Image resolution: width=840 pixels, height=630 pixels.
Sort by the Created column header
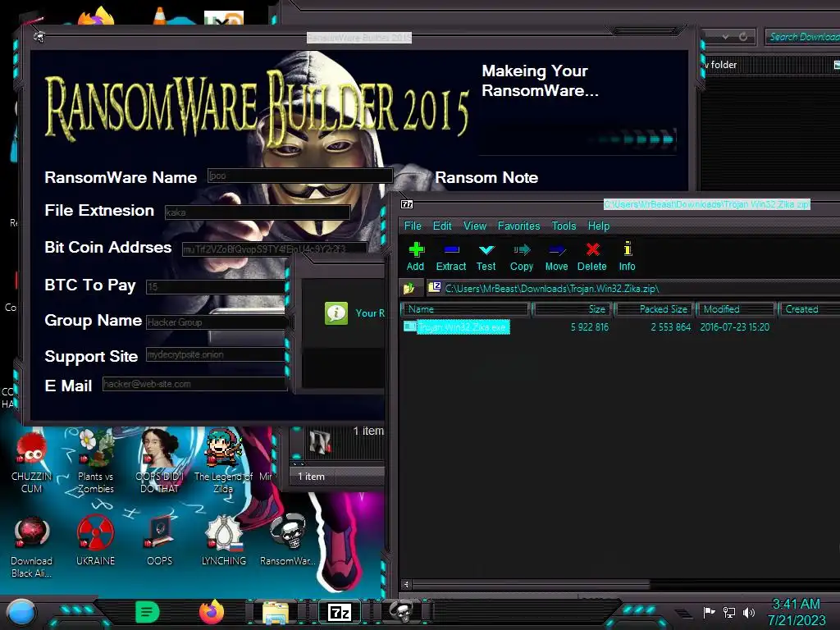(809, 309)
